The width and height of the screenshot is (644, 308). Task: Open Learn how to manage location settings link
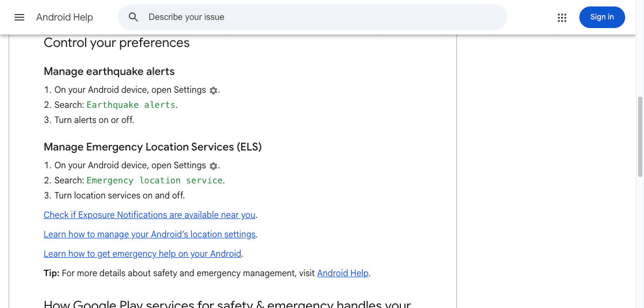click(149, 235)
